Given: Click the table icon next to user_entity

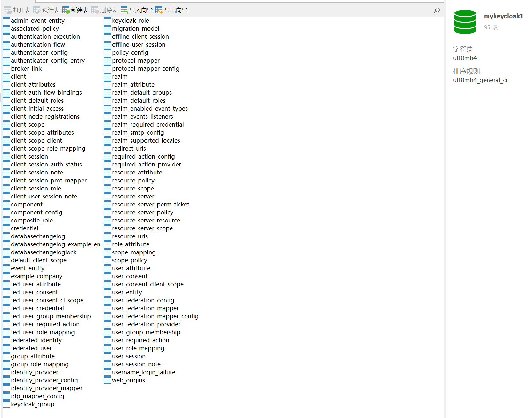Looking at the screenshot, I should [107, 292].
